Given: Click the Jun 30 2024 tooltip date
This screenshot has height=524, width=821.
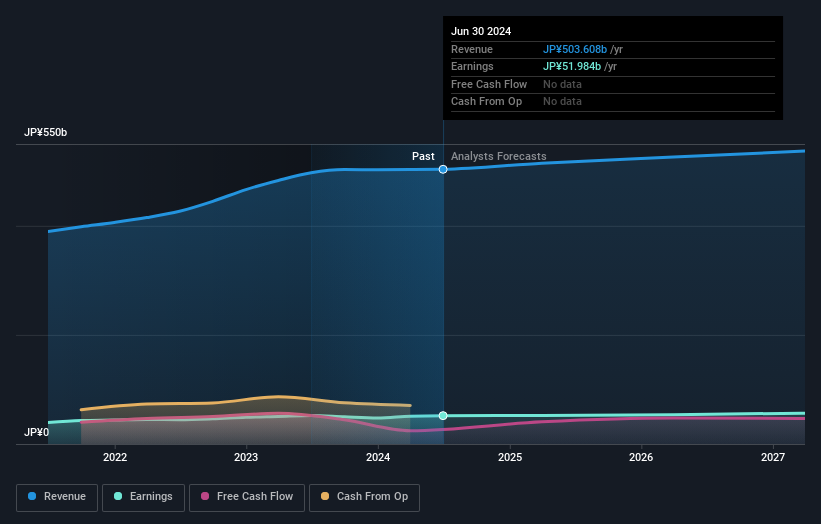Looking at the screenshot, I should (x=481, y=31).
